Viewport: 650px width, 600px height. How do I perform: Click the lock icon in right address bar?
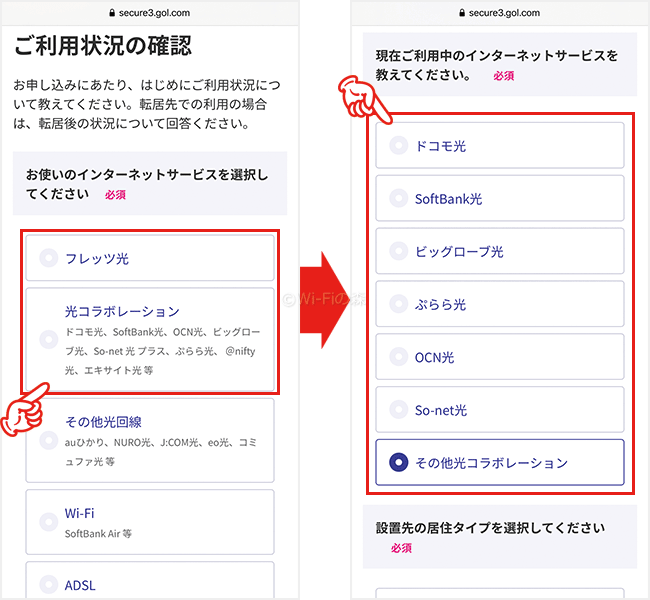pyautogui.click(x=462, y=13)
